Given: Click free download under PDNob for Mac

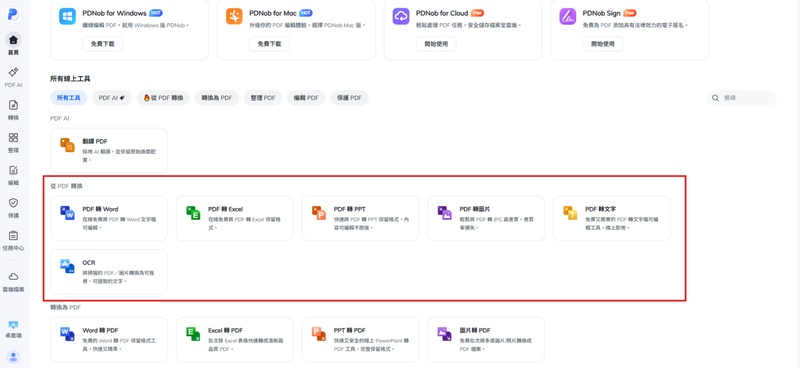Looking at the screenshot, I should (x=269, y=44).
